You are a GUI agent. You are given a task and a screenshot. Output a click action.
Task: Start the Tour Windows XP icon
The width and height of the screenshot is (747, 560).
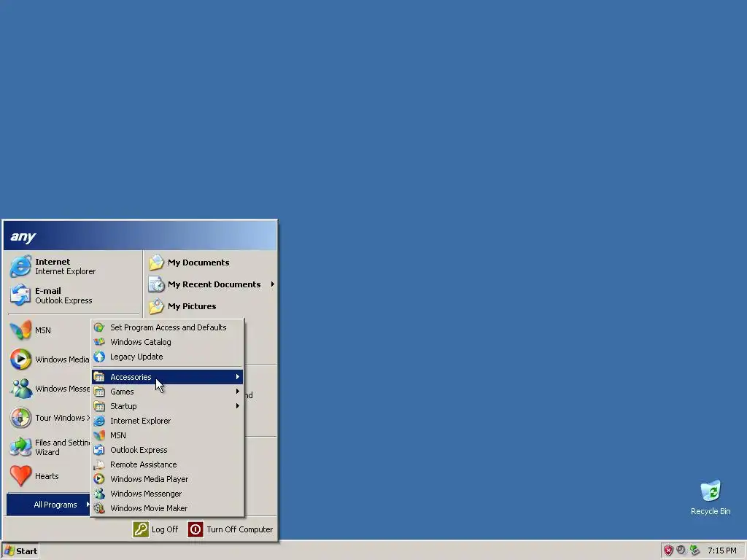click(x=20, y=418)
